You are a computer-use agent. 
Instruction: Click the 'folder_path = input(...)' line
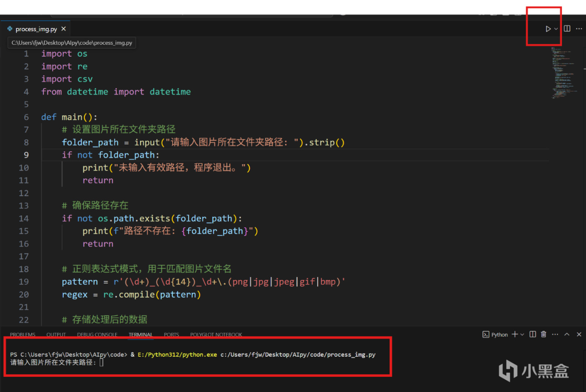[203, 142]
